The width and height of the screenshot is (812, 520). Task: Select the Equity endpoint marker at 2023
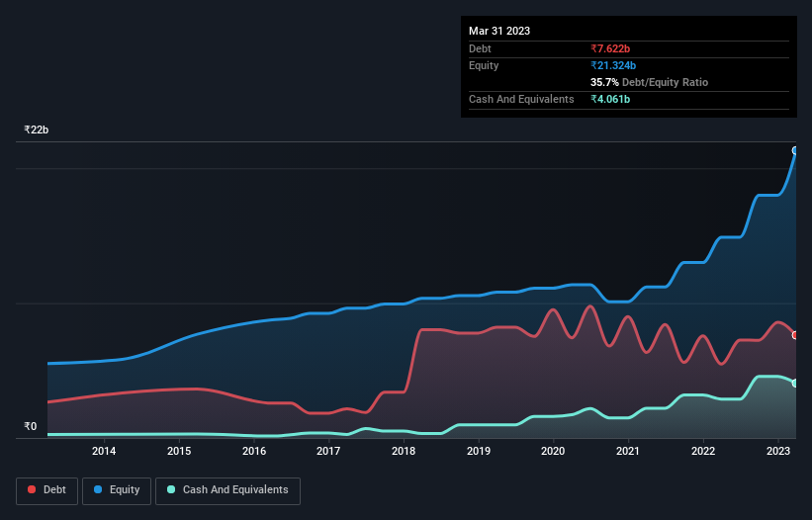(x=795, y=150)
